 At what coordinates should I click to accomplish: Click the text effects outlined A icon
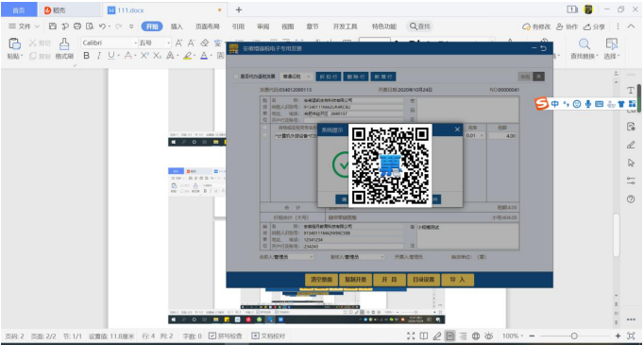[170, 56]
